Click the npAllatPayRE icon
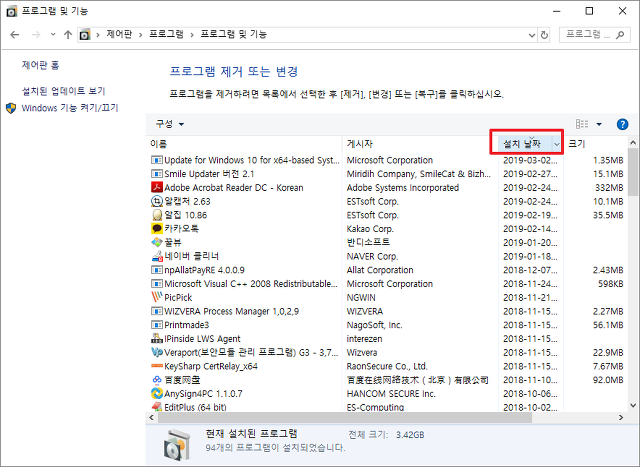 [x=157, y=270]
